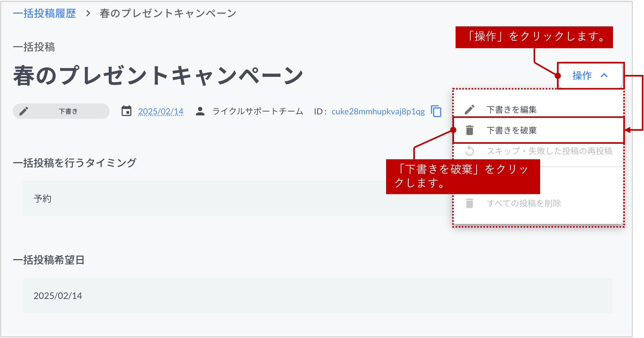This screenshot has width=644, height=338.
Task: Click the copy icon next to the ID
Action: pos(436,112)
